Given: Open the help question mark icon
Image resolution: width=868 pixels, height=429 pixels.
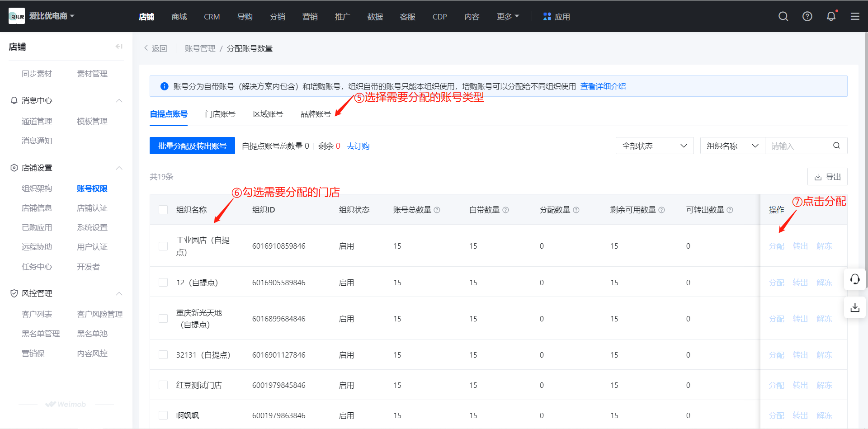Looking at the screenshot, I should 807,17.
